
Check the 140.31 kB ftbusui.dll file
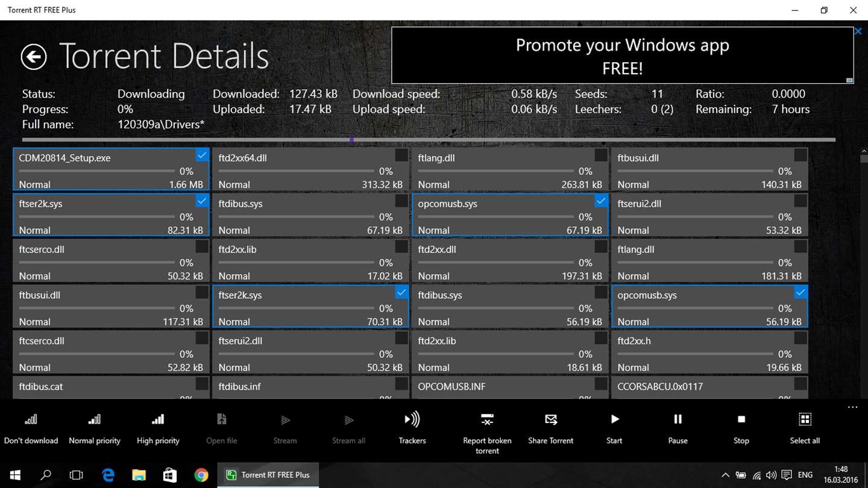click(x=800, y=155)
